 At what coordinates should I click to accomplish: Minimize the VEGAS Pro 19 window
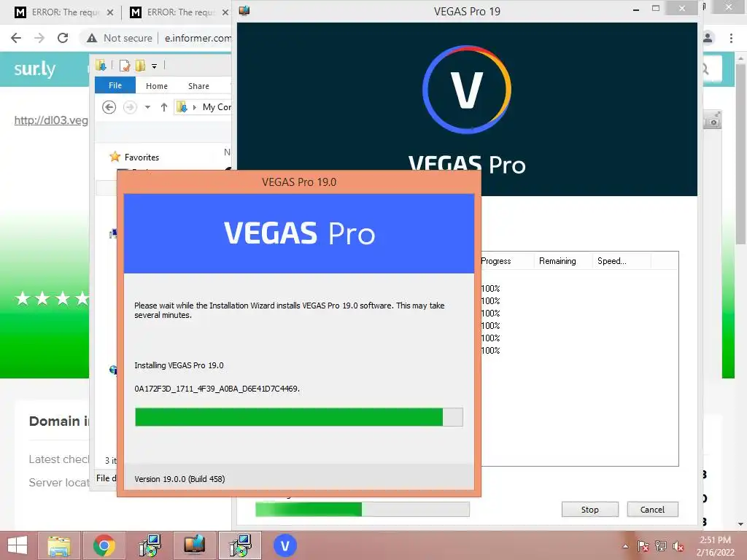click(636, 9)
